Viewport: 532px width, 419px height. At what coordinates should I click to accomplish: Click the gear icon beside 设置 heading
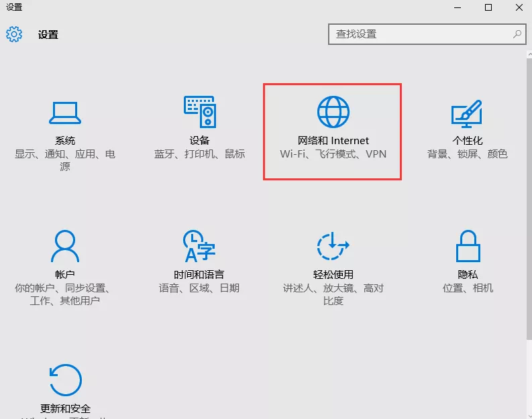(14, 34)
